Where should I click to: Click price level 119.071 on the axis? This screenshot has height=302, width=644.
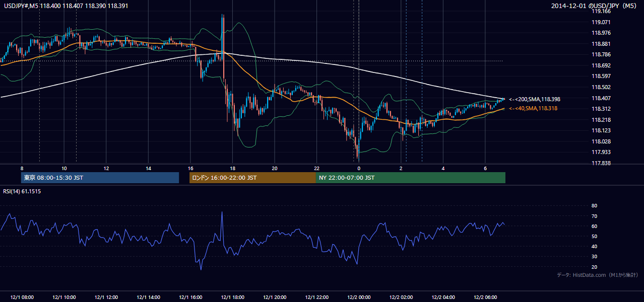(601, 22)
